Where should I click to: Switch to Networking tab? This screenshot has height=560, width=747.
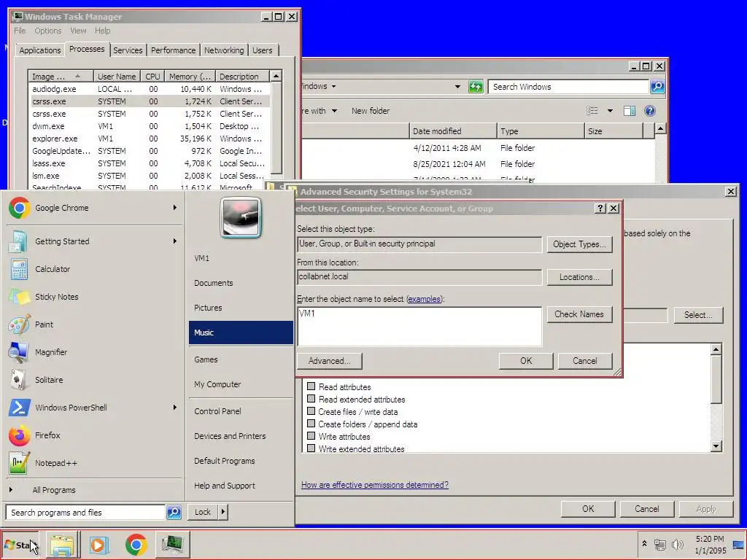224,50
